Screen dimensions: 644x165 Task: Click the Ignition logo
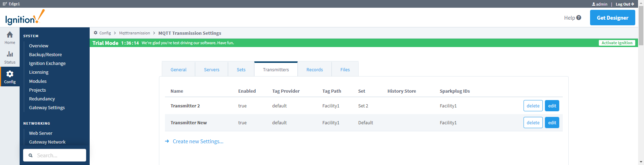[x=25, y=18]
